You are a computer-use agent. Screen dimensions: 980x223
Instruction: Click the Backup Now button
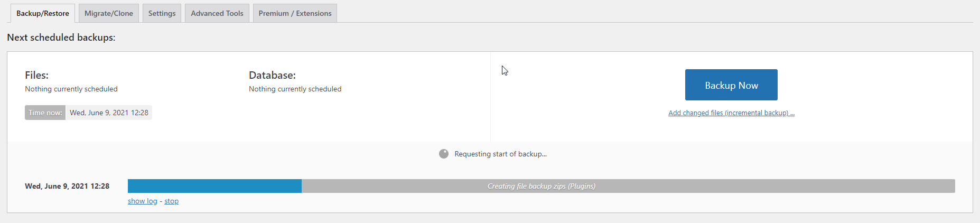click(x=731, y=85)
